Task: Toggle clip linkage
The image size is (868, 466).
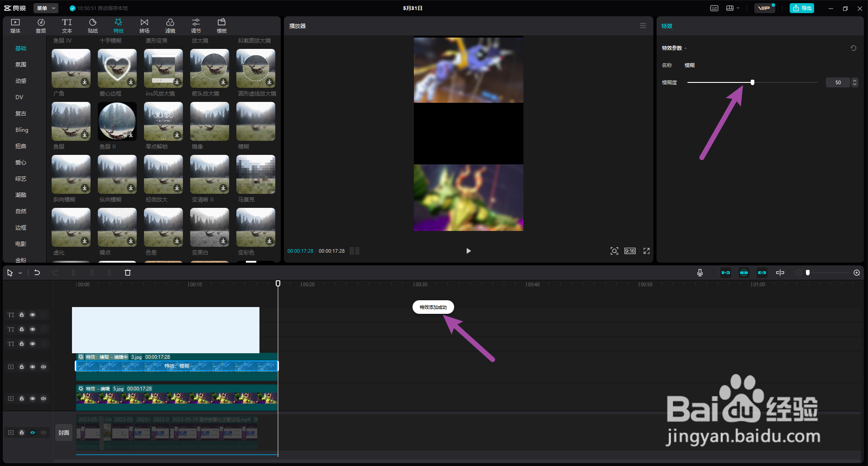Action: click(x=762, y=273)
